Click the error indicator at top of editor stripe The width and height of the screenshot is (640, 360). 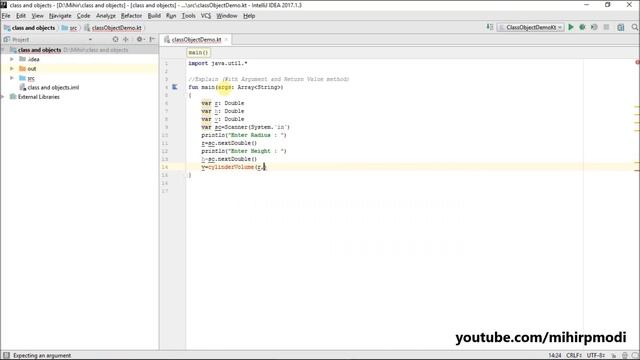tap(637, 62)
